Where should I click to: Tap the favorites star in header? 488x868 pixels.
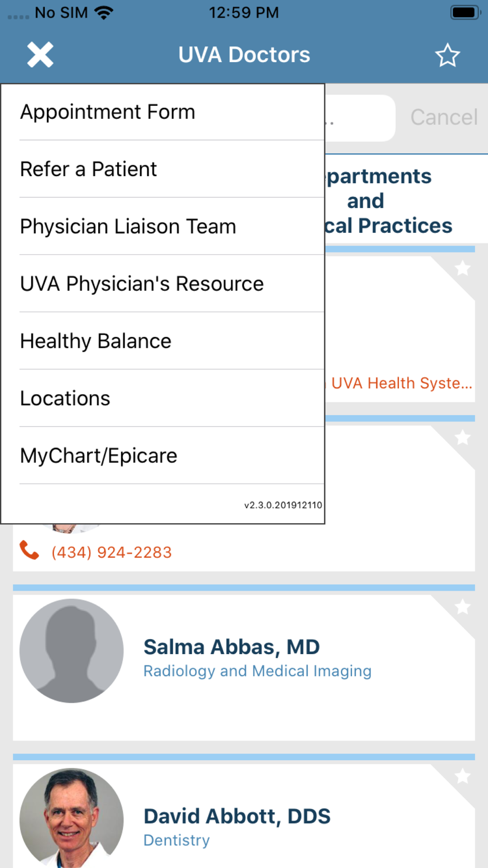click(447, 55)
